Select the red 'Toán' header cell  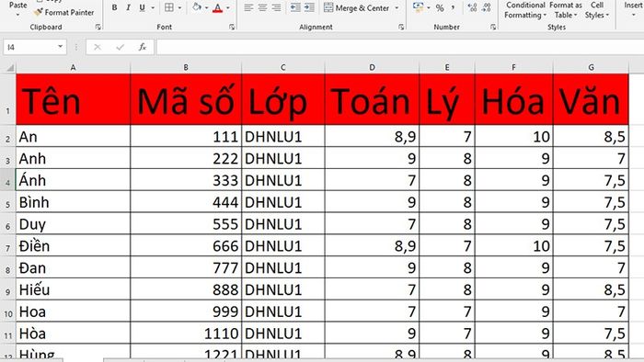pyautogui.click(x=372, y=99)
